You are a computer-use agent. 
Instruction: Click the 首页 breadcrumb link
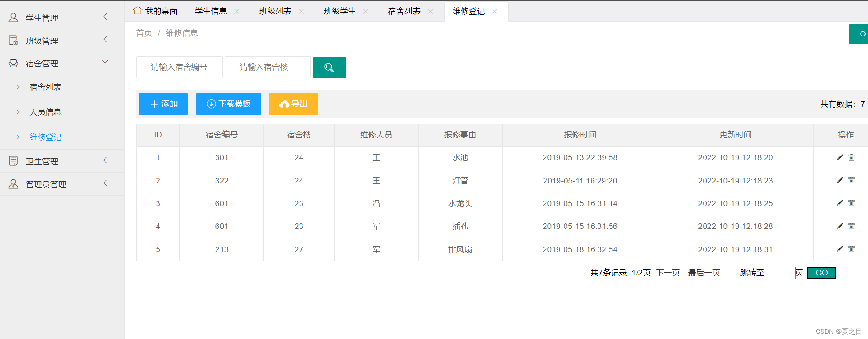click(144, 33)
